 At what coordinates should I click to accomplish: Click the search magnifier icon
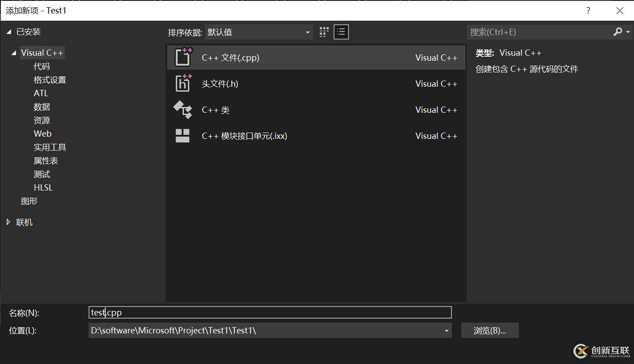point(618,32)
